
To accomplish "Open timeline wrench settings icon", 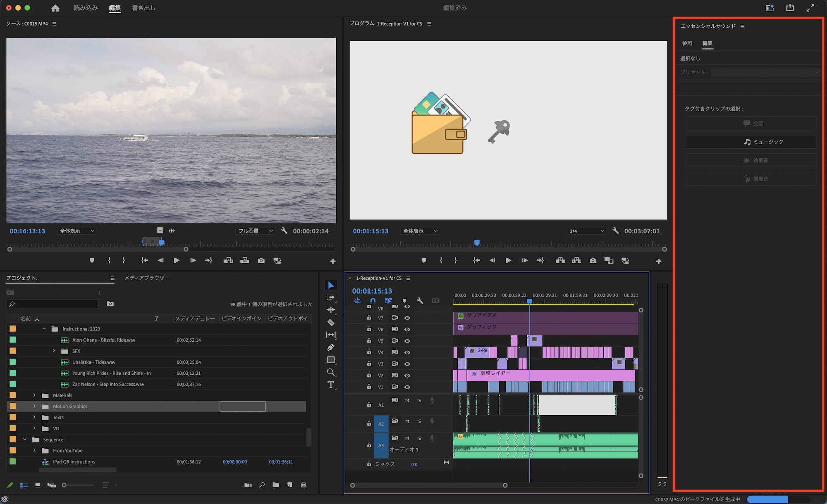I will pos(420,301).
